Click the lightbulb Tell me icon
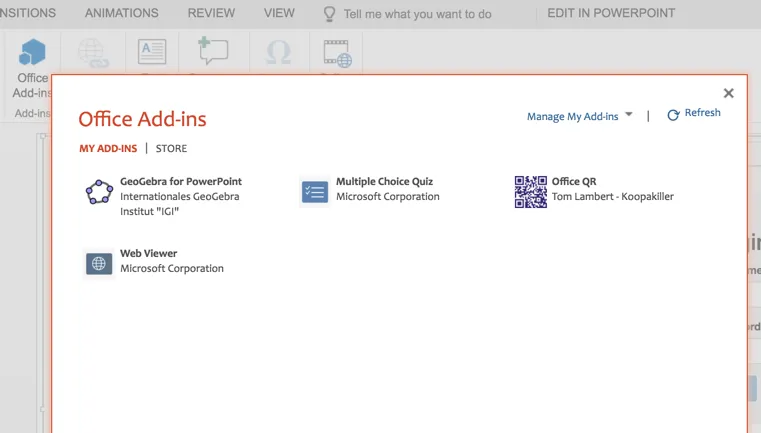Image resolution: width=761 pixels, height=433 pixels. click(x=330, y=14)
